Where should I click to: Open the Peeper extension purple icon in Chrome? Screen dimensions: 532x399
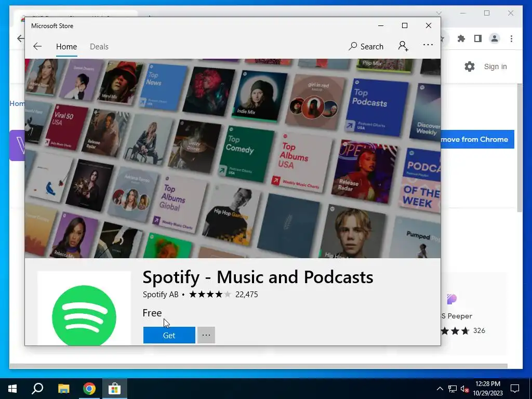(x=451, y=299)
